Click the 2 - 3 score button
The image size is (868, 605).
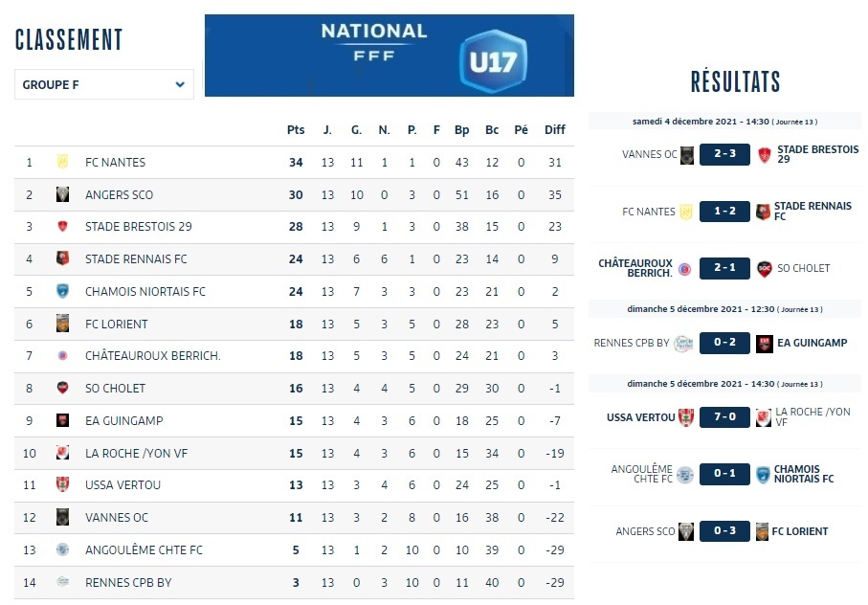[x=724, y=155]
